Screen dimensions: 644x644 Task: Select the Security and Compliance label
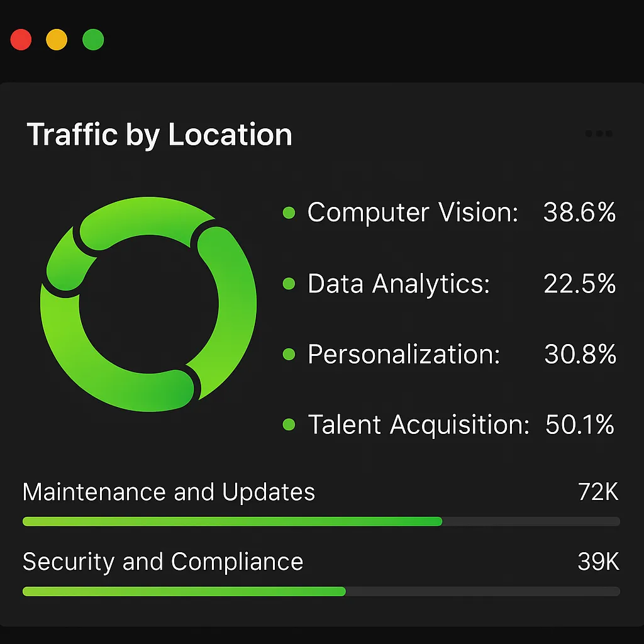163,562
